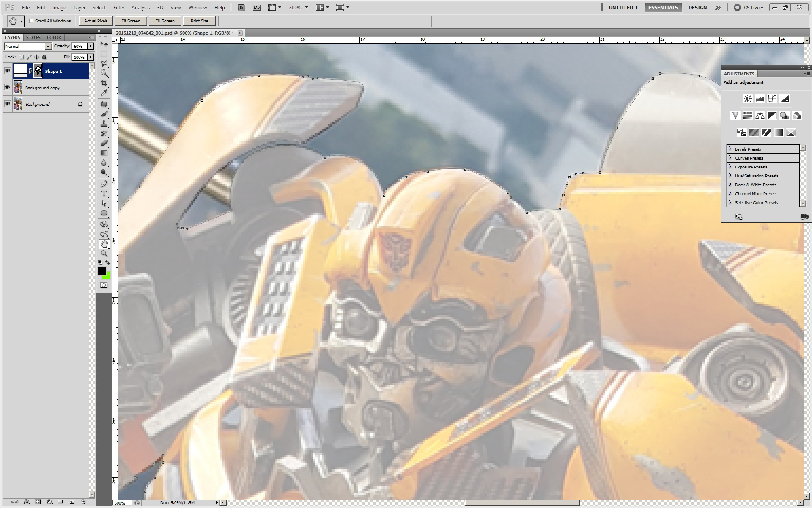Image resolution: width=812 pixels, height=508 pixels.
Task: Switch foreground and background colors
Action: 107,262
